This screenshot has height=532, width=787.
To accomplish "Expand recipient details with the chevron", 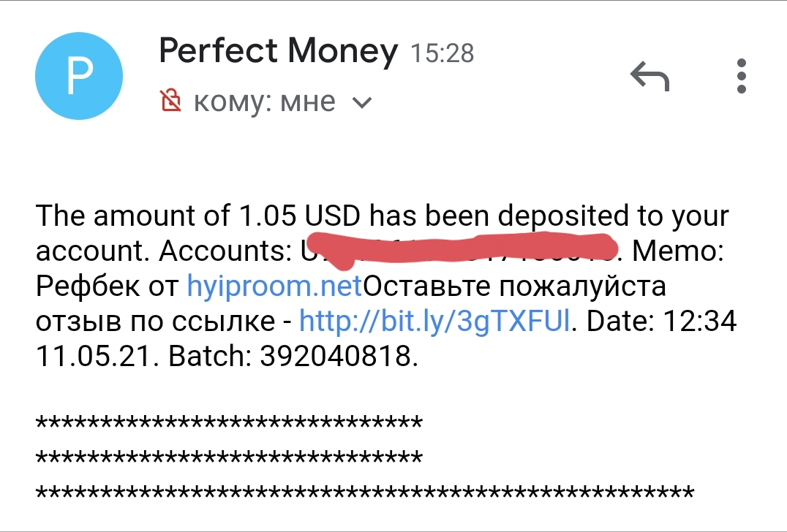I will point(362,102).
